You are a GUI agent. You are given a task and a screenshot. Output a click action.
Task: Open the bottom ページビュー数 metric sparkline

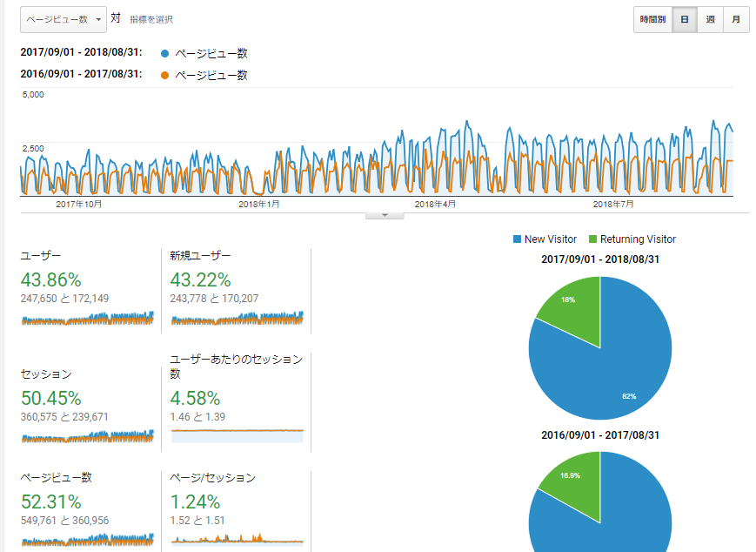tap(87, 539)
